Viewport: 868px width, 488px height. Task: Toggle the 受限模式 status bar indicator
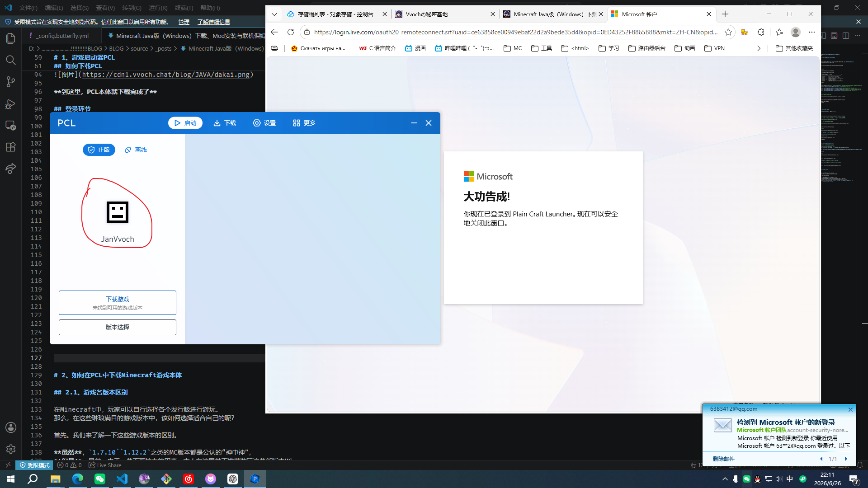pos(34,465)
